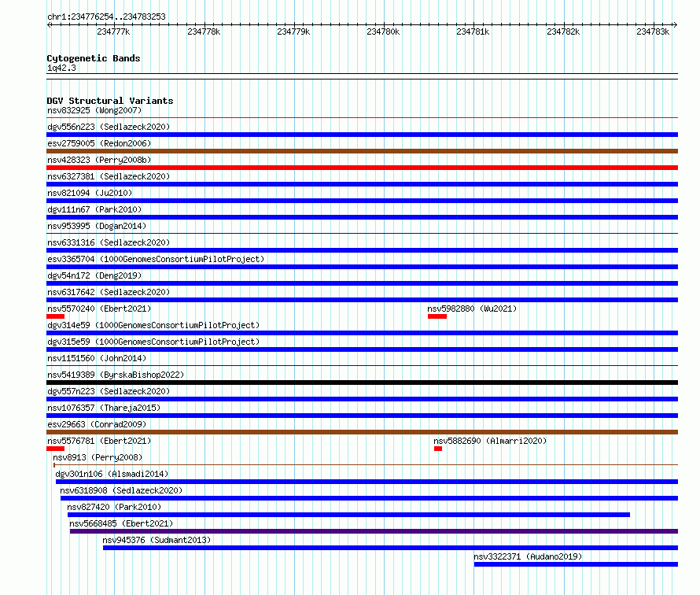Select the nsv6327381 (Sedlazeck2020) label
The height and width of the screenshot is (595, 700).
point(109,176)
